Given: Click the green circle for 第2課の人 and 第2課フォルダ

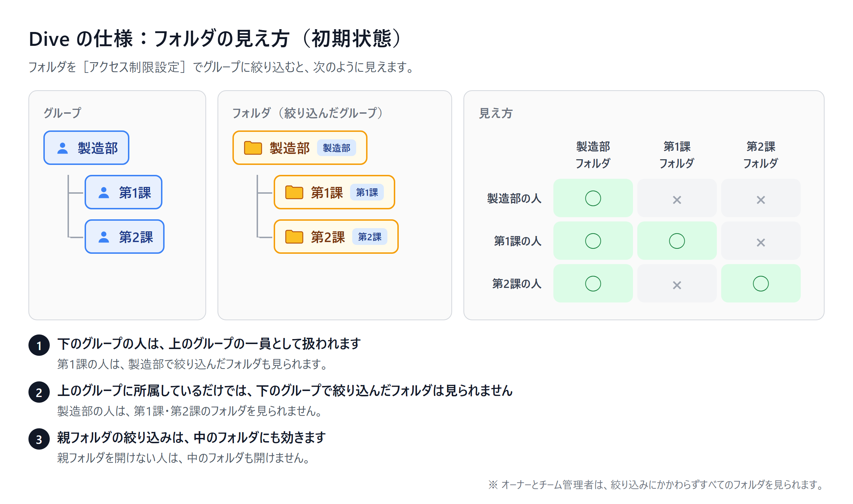Looking at the screenshot, I should [761, 284].
